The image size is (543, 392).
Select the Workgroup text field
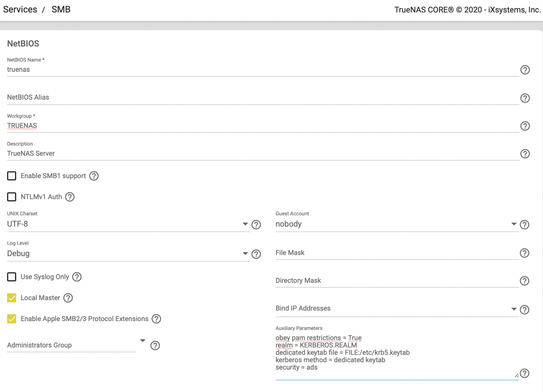coord(263,126)
